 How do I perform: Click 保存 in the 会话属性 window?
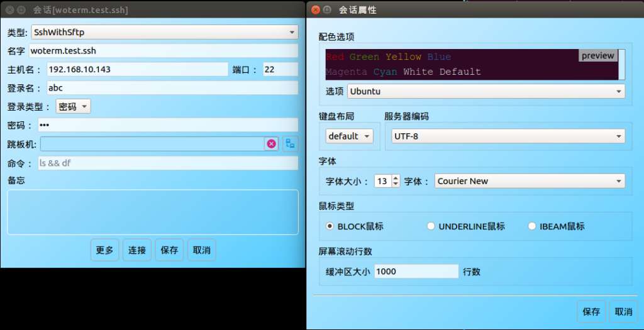click(x=591, y=312)
